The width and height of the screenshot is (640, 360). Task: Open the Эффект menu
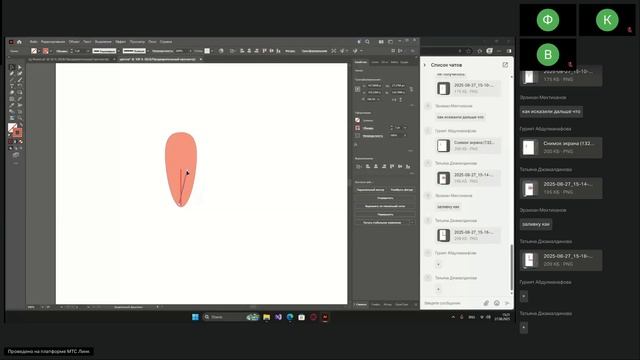coord(120,42)
